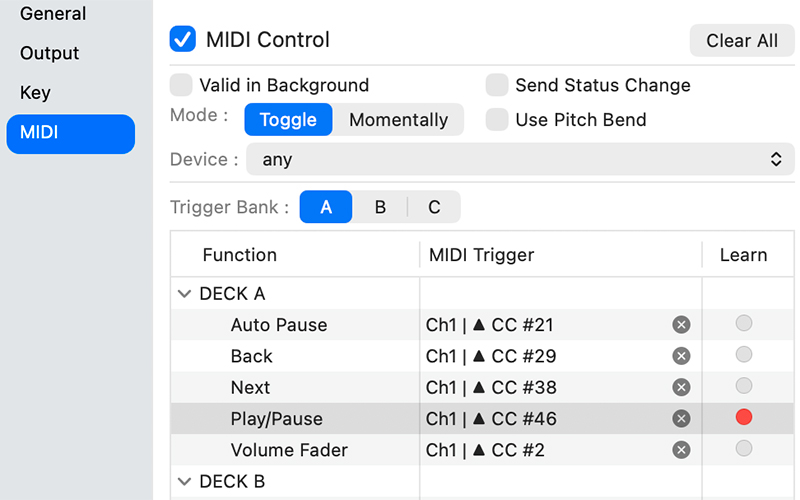Select Trigger Bank B
This screenshot has height=500, width=800.
[380, 207]
